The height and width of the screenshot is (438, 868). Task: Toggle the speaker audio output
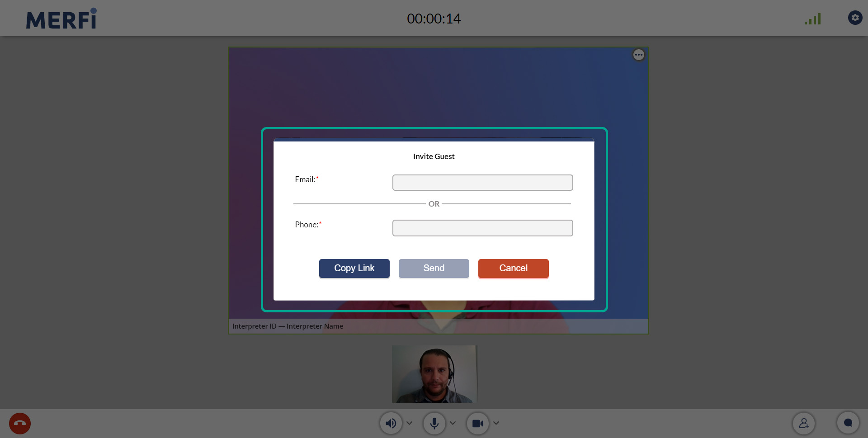pyautogui.click(x=391, y=424)
